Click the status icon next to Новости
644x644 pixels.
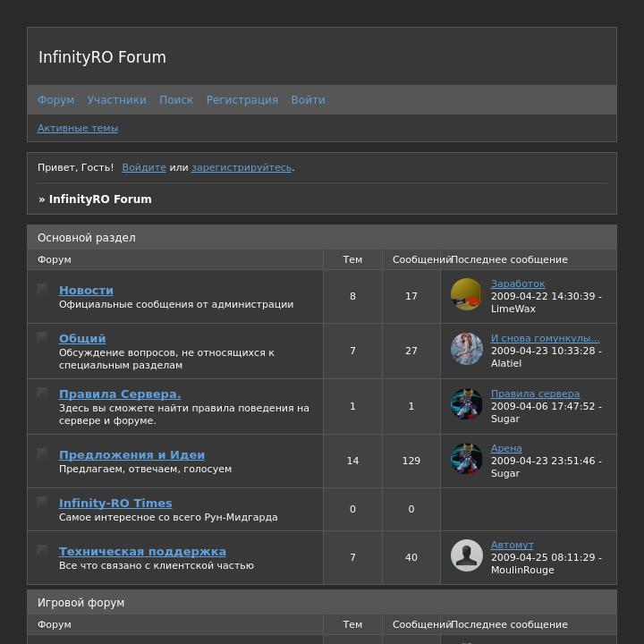point(42,289)
